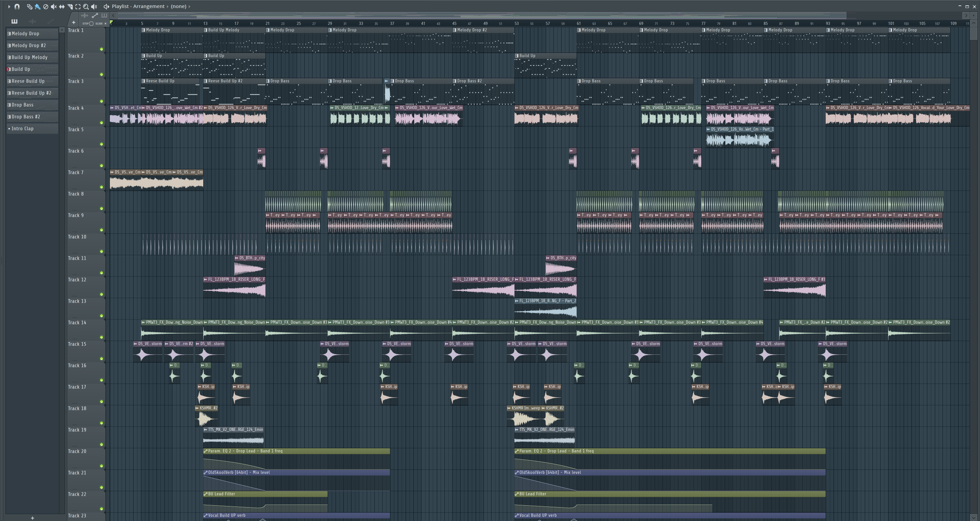
Task: Show audio clips with picker waveform icon
Action: tap(33, 21)
